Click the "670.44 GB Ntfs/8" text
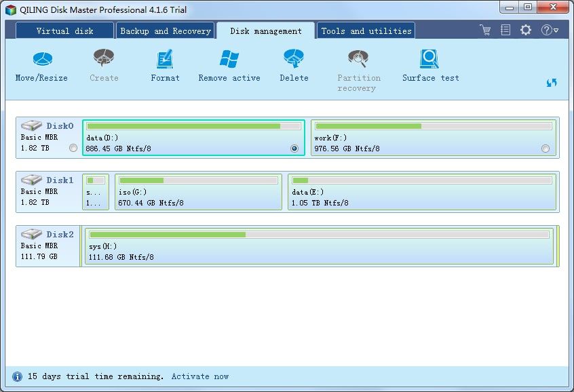Viewport: 574px width, 392px height. (151, 203)
